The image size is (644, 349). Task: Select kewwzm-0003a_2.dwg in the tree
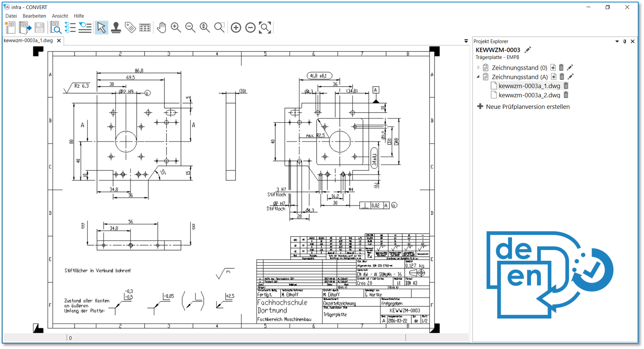click(529, 95)
